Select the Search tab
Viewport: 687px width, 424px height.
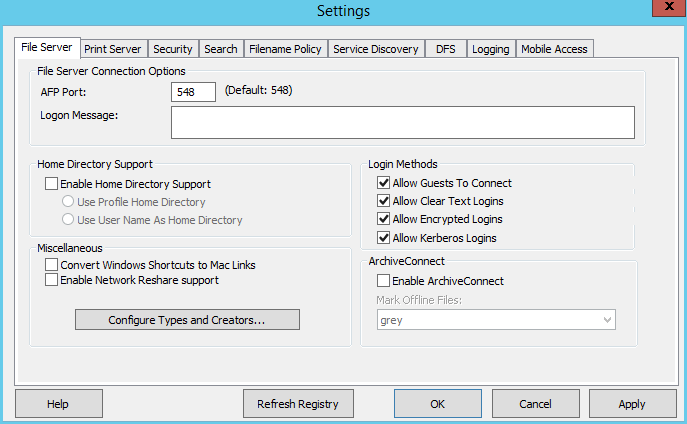[220, 49]
